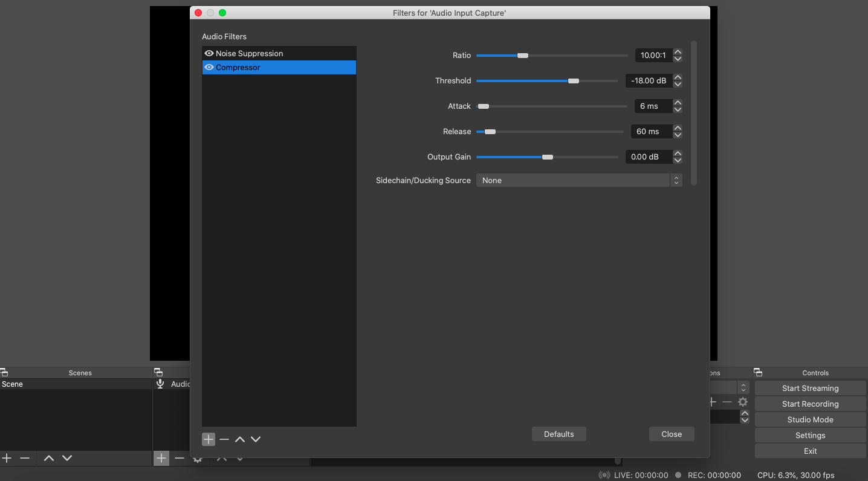Enable Studio Mode
This screenshot has width=868, height=481.
[x=811, y=419]
